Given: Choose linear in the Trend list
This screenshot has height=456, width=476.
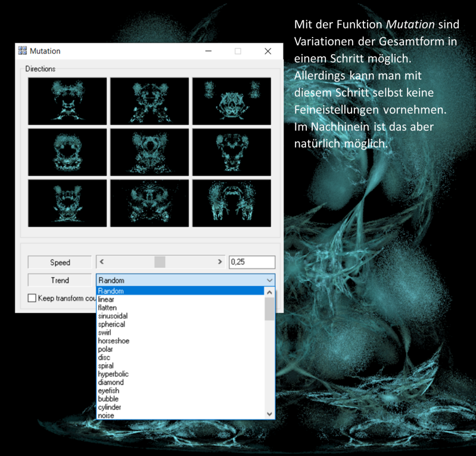Looking at the screenshot, I should click(181, 299).
